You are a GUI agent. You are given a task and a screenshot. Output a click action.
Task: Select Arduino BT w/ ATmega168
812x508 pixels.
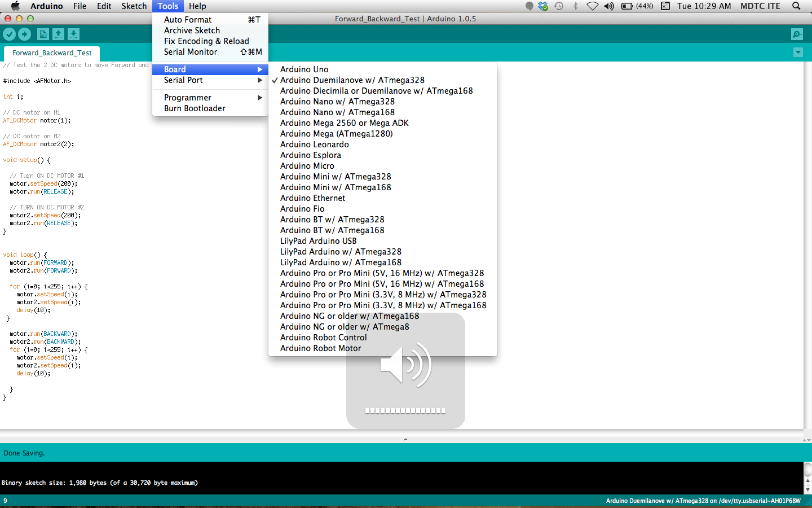click(383, 230)
